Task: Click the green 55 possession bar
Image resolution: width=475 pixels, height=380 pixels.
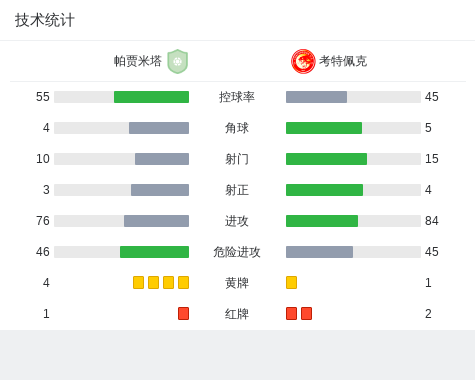Action: (x=151, y=97)
